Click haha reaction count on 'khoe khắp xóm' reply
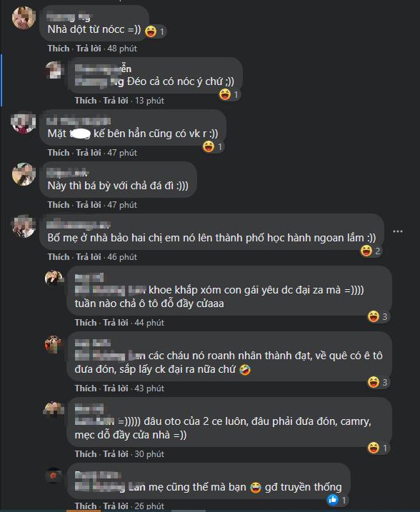Viewport: 420px width, 512px height. (385, 316)
